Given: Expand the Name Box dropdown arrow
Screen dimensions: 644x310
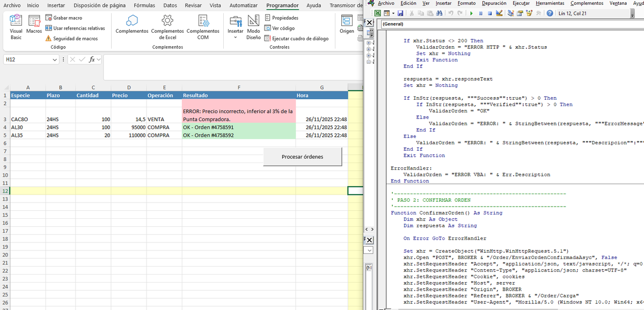Looking at the screenshot, I should click(x=55, y=60).
